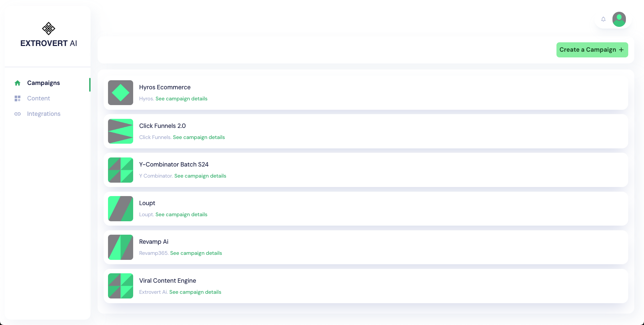Open the user profile avatar
The width and height of the screenshot is (644, 325).
[x=619, y=19]
